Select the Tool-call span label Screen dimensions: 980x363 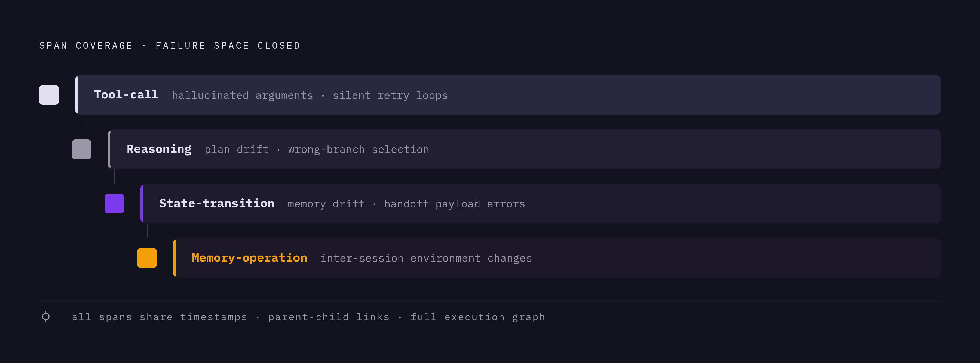pos(126,95)
